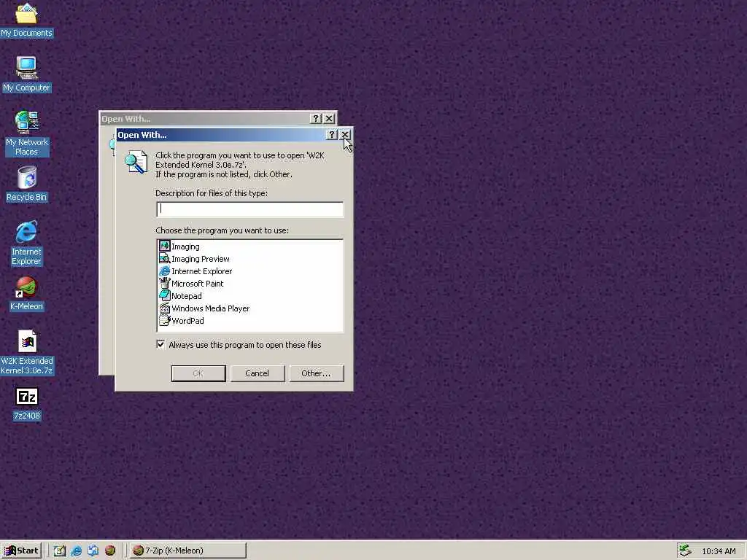
Task: Launch Internet Explorer from quick launch
Action: 76,551
